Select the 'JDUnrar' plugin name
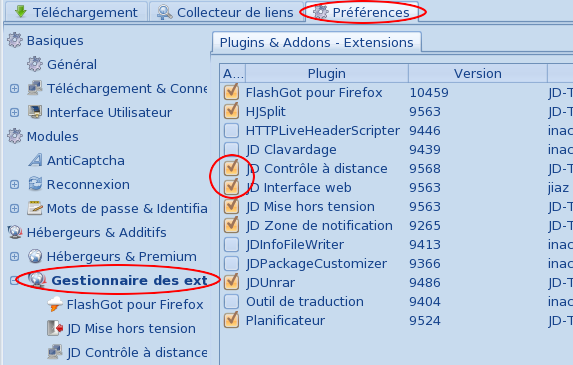 tap(270, 282)
